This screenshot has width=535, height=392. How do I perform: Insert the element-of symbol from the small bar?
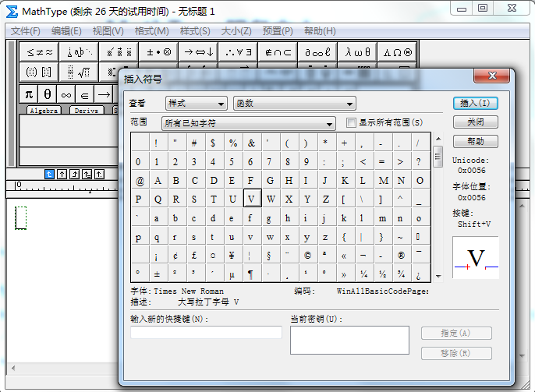coord(84,94)
